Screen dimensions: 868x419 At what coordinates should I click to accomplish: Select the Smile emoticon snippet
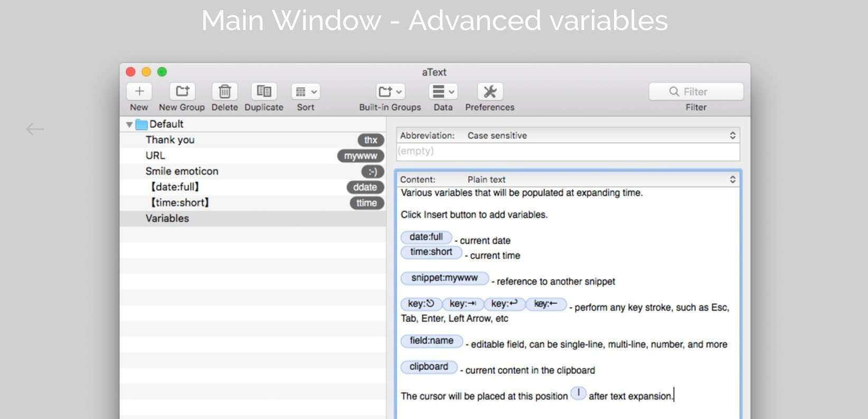[253, 171]
